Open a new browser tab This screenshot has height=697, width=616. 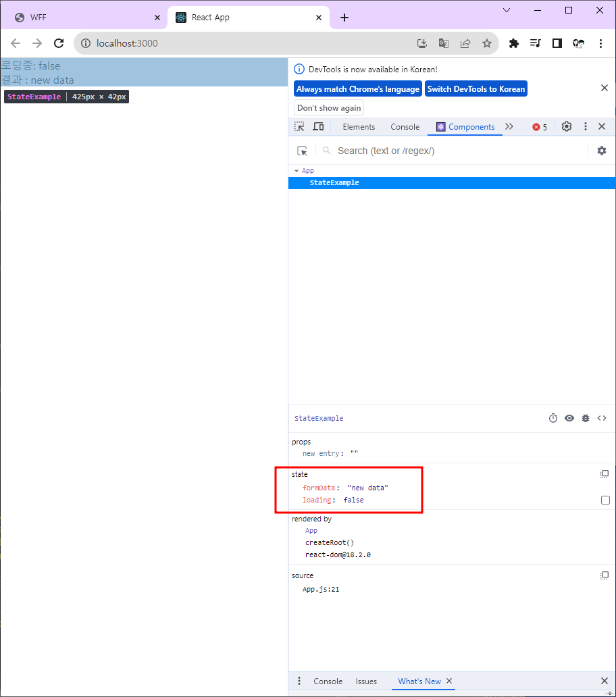344,18
